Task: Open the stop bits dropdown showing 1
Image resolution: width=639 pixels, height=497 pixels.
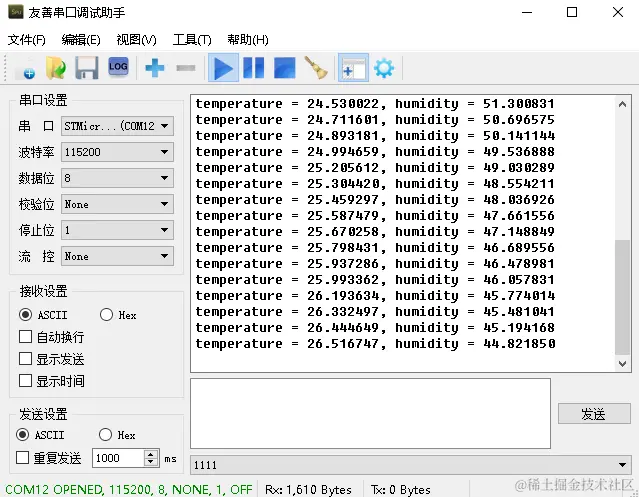Action: (117, 230)
